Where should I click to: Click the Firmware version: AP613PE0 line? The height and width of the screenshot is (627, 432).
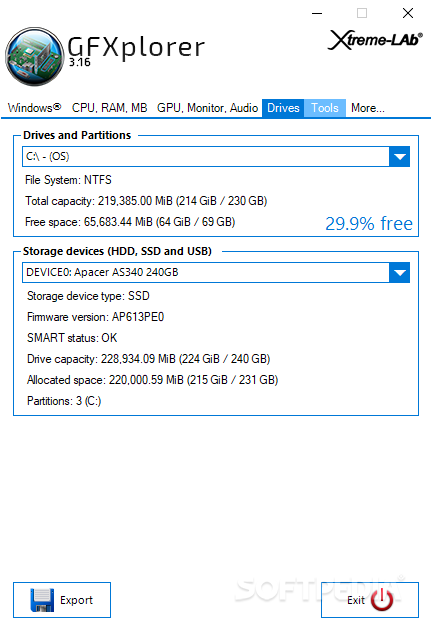point(96,317)
